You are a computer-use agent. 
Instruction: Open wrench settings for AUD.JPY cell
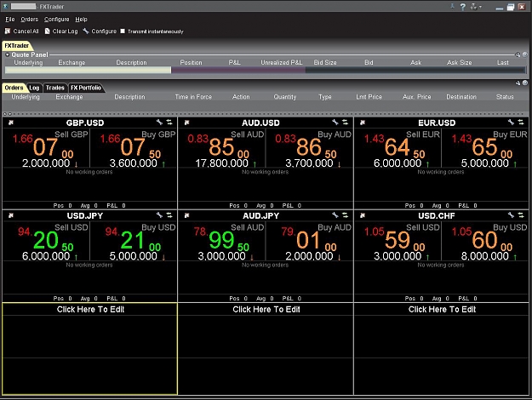(335, 215)
